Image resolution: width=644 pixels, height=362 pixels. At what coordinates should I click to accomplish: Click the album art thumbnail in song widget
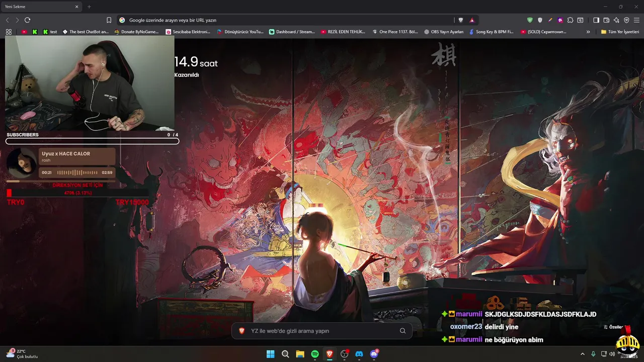(x=21, y=163)
